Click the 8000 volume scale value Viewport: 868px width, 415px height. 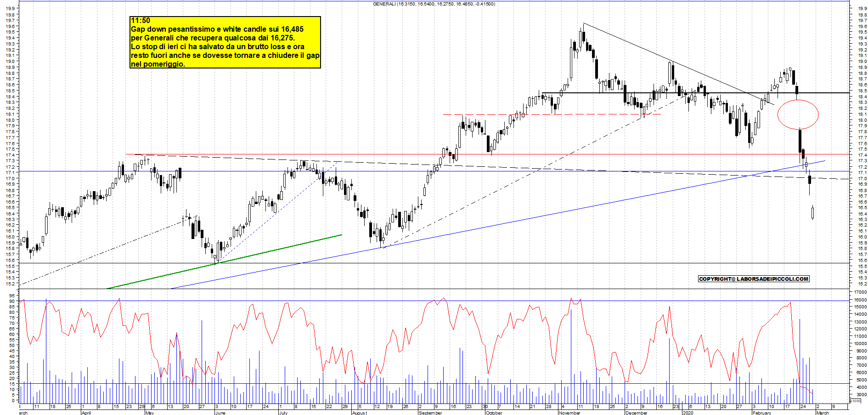[x=861, y=358]
